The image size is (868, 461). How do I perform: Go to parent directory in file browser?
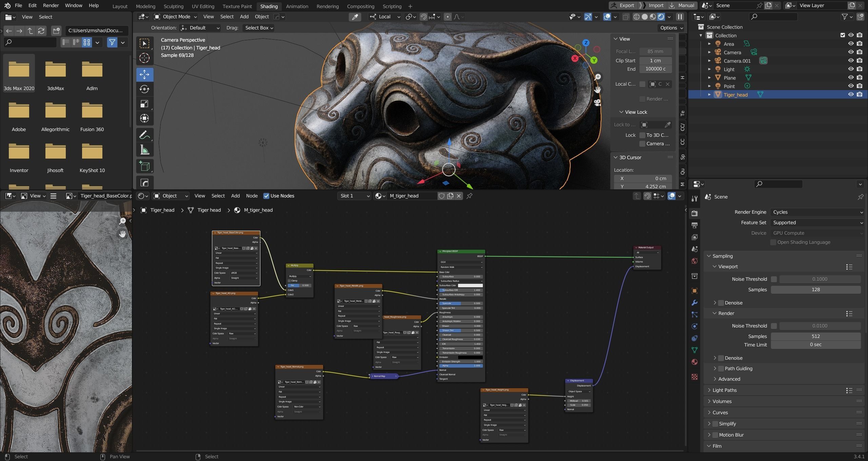click(x=31, y=31)
